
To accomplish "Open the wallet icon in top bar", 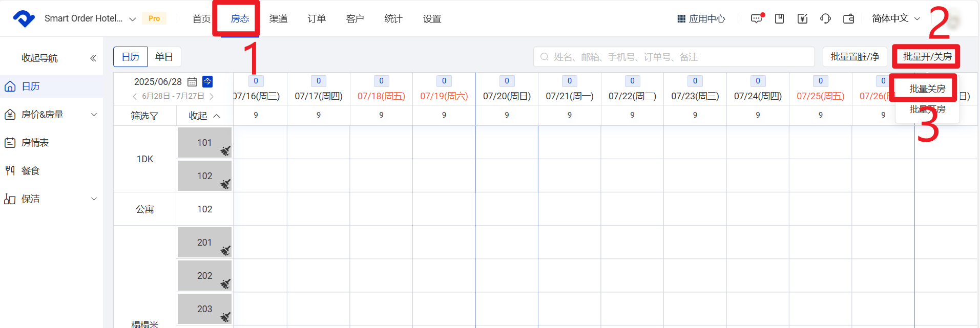I will pyautogui.click(x=848, y=19).
